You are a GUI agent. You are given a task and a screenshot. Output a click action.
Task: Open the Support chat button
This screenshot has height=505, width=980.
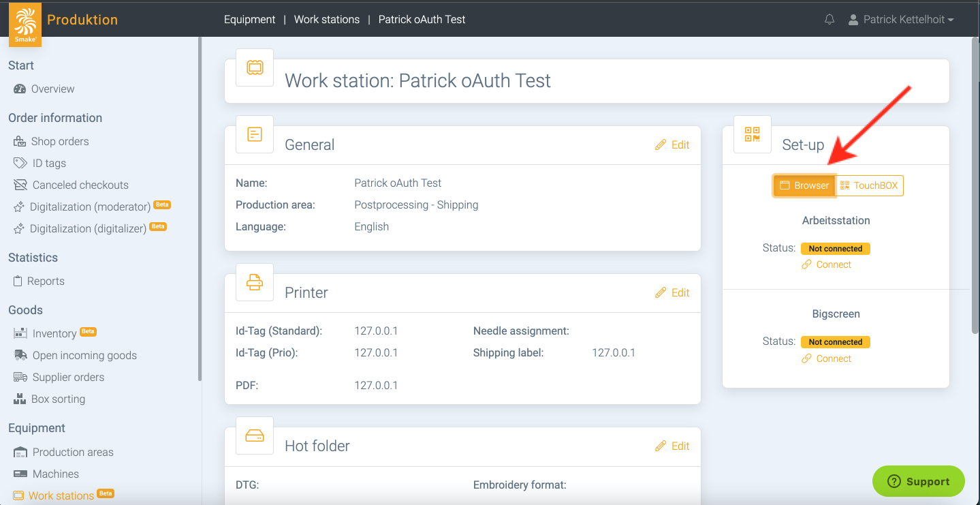coord(919,482)
